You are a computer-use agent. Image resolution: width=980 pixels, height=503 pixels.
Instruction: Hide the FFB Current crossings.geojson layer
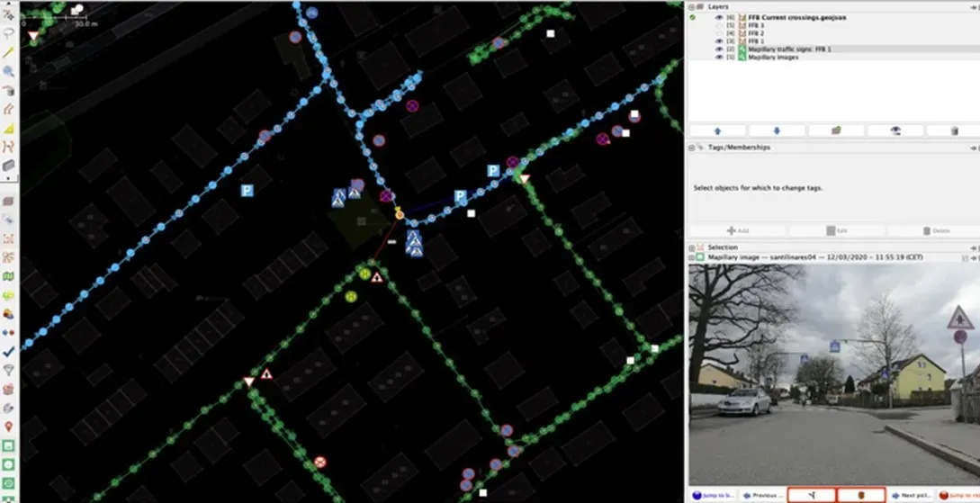719,17
